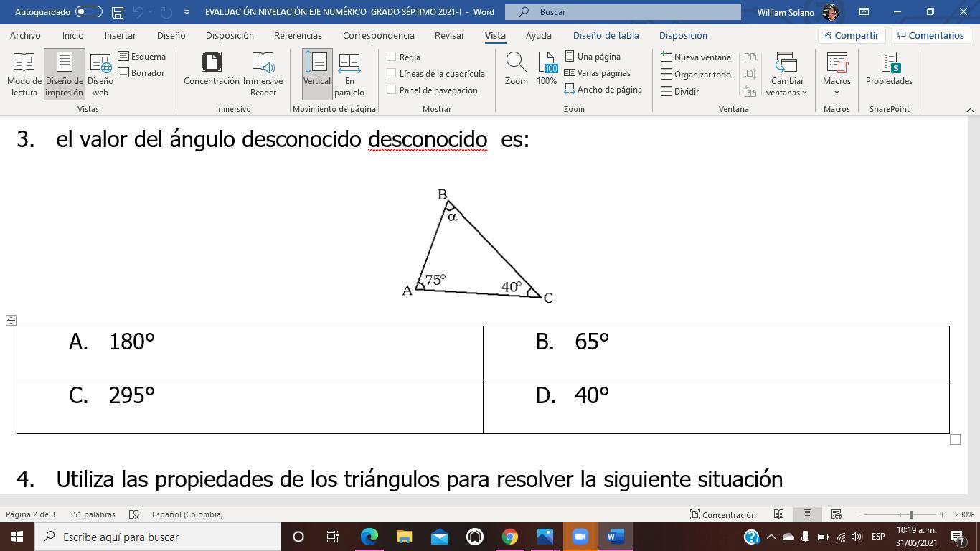This screenshot has width=980, height=551.
Task: Toggle the Autoguardado switch
Action: click(88, 12)
